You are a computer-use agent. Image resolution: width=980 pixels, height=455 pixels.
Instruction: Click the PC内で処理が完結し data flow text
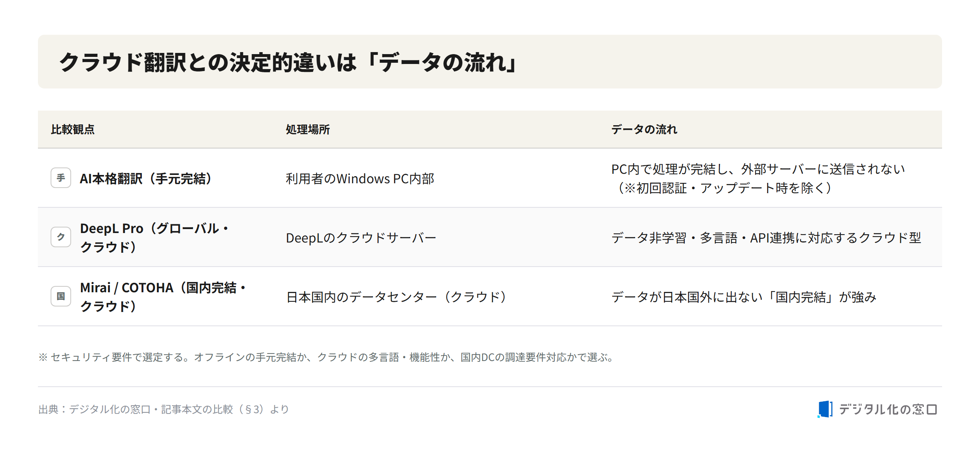point(758,179)
